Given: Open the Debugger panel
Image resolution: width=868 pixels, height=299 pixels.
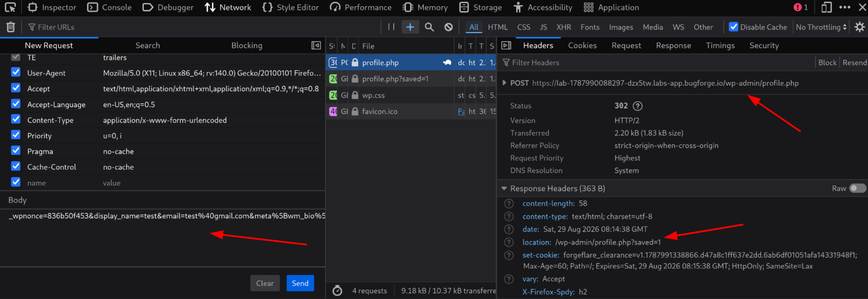Looking at the screenshot, I should 168,7.
